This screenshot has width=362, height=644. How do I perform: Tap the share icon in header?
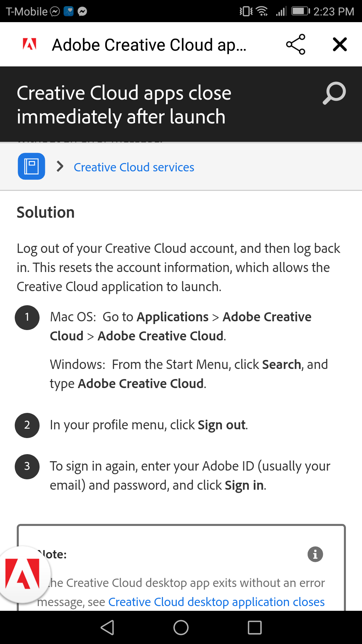[x=295, y=44]
